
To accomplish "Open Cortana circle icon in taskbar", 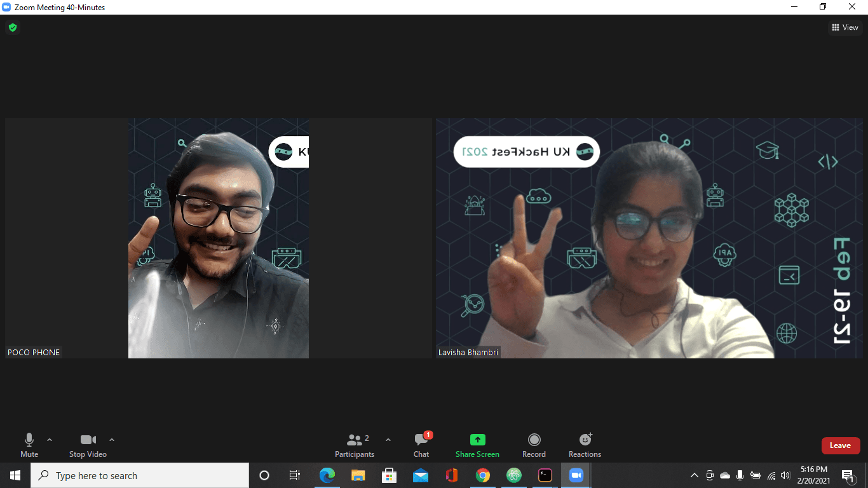I will tap(264, 475).
